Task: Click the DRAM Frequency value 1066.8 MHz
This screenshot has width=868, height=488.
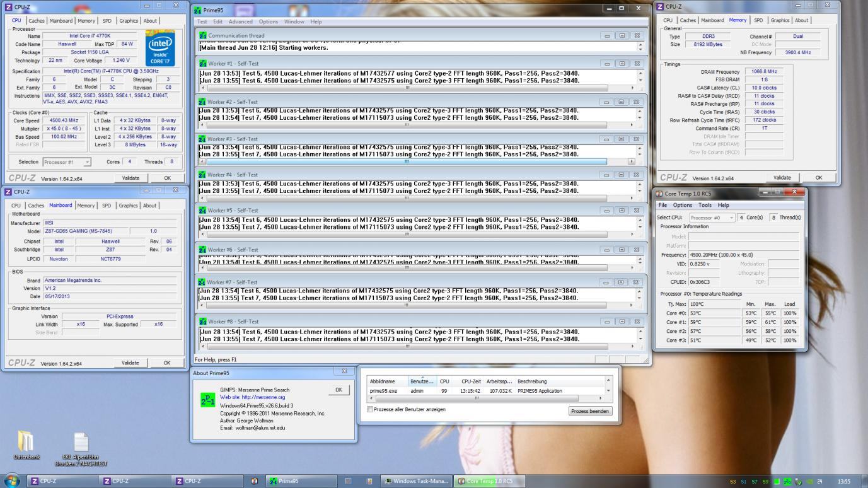Action: [x=763, y=72]
